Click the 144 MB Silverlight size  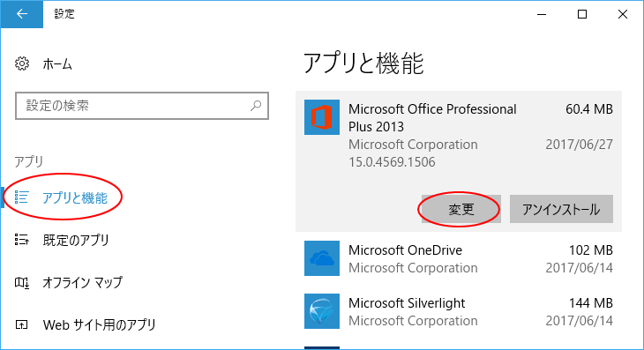590,302
